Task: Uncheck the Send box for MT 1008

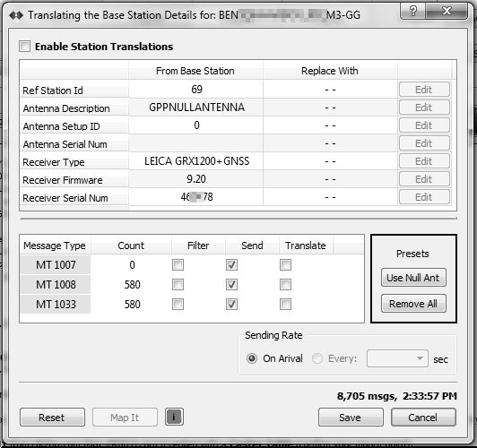Action: click(x=231, y=285)
